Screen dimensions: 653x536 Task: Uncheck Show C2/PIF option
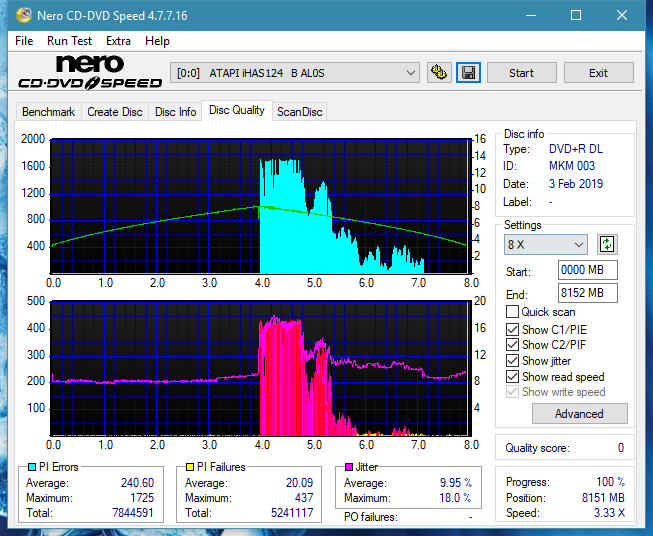coord(512,345)
